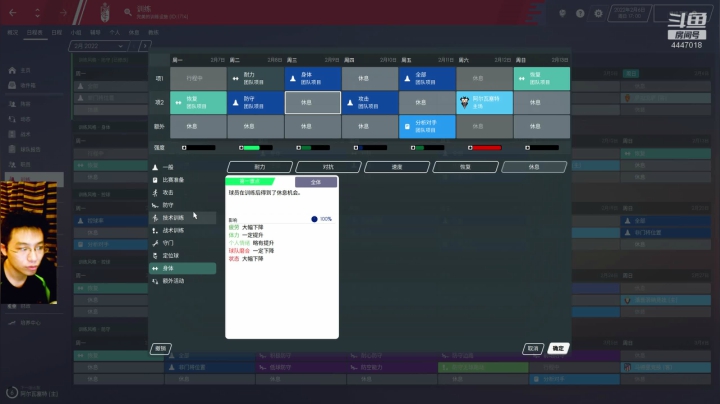Screen dimensions: 720x404
Task: Switch to the 日程表 calendar tab
Action: click(x=35, y=33)
